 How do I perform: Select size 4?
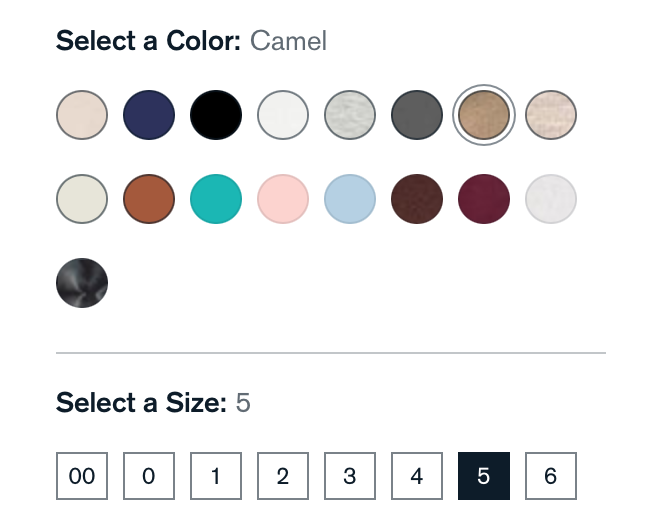pyautogui.click(x=417, y=476)
